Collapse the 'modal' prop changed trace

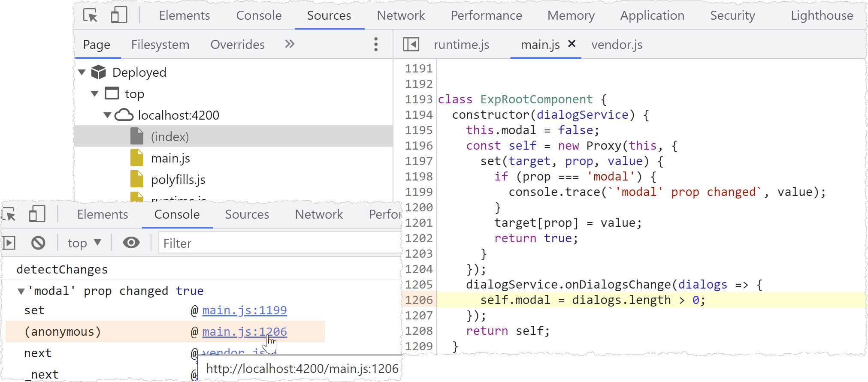click(x=21, y=292)
